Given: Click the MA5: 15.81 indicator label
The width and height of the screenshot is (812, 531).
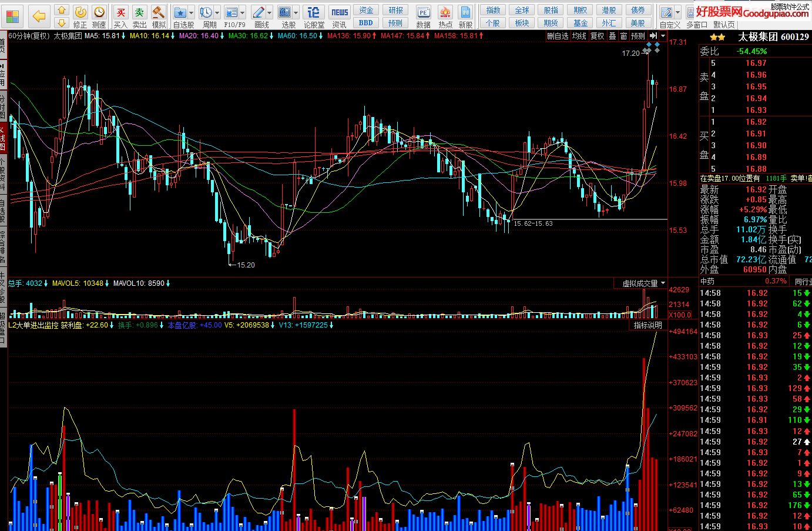Looking at the screenshot, I should pos(102,36).
